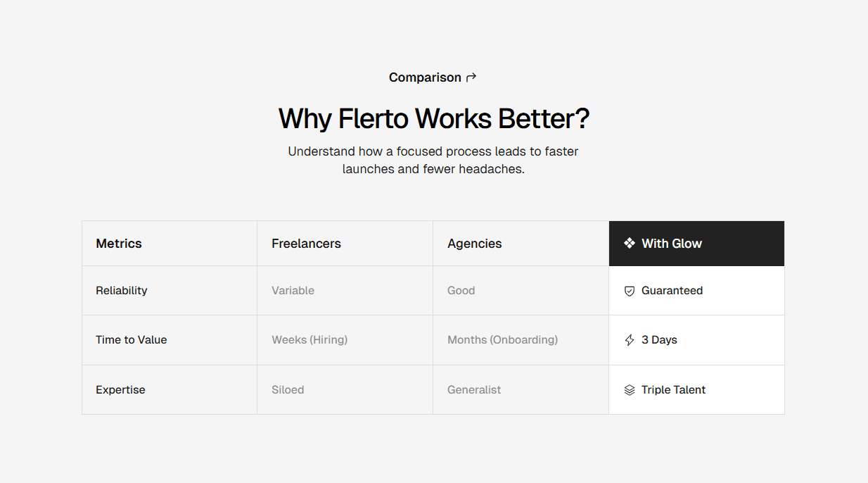
Task: Click the 3 Days value cell
Action: click(x=659, y=339)
